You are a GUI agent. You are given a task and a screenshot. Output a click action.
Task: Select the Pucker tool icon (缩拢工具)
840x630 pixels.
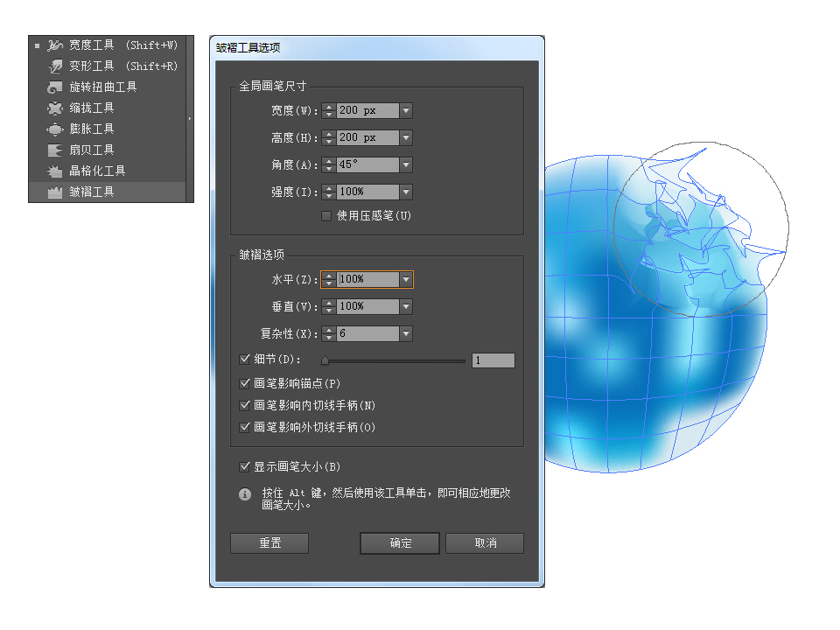[x=55, y=108]
